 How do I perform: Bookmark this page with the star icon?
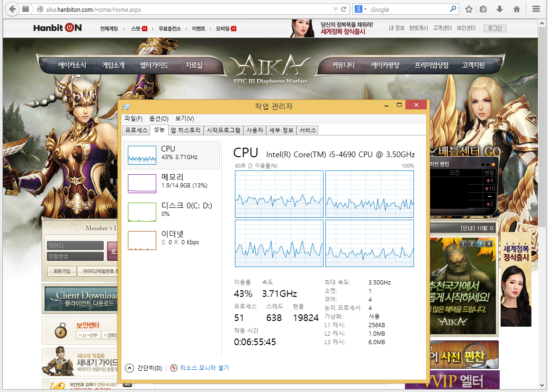click(x=469, y=9)
